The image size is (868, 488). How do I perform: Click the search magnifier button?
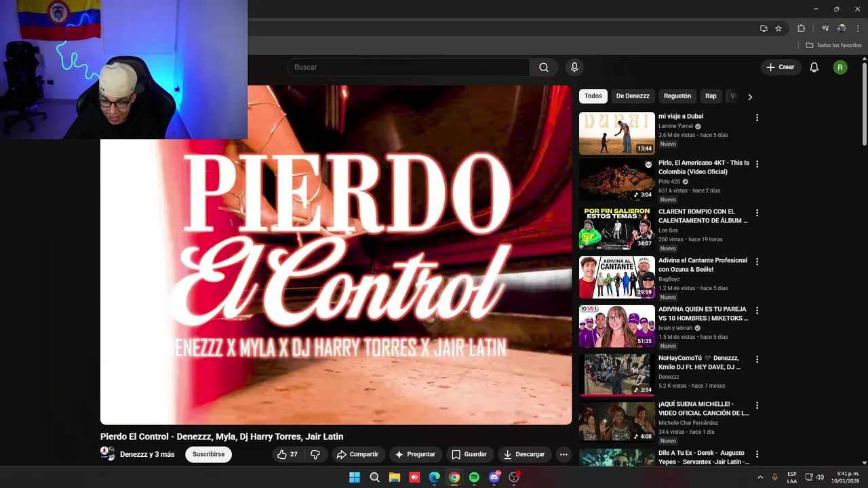544,67
